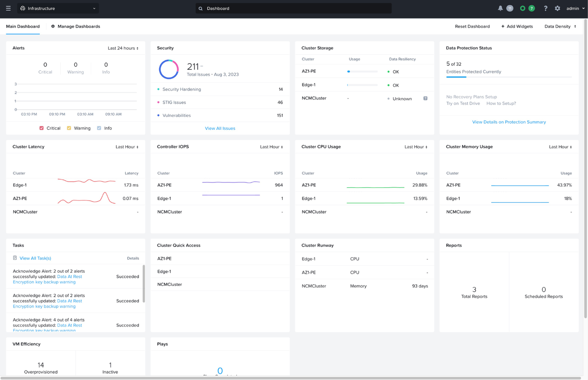Click the alerts count badge showing 11
588x380 pixels.
pyautogui.click(x=510, y=8)
